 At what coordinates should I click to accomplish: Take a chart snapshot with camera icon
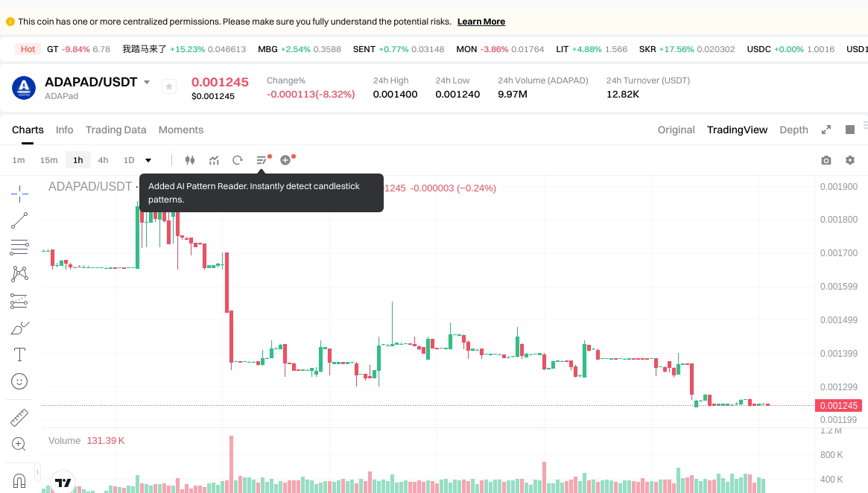pos(826,160)
